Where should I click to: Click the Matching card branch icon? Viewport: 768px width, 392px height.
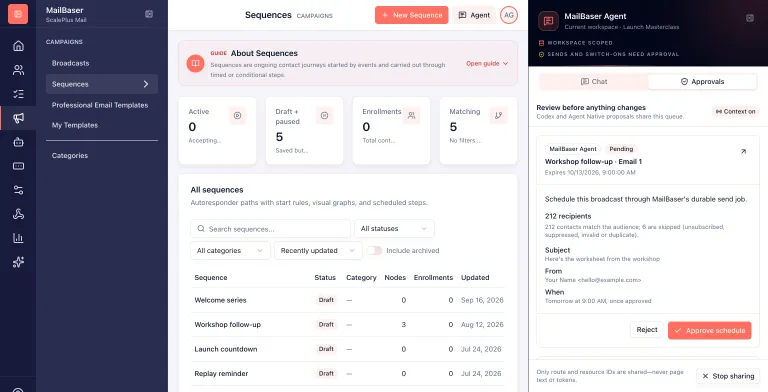[x=499, y=116]
